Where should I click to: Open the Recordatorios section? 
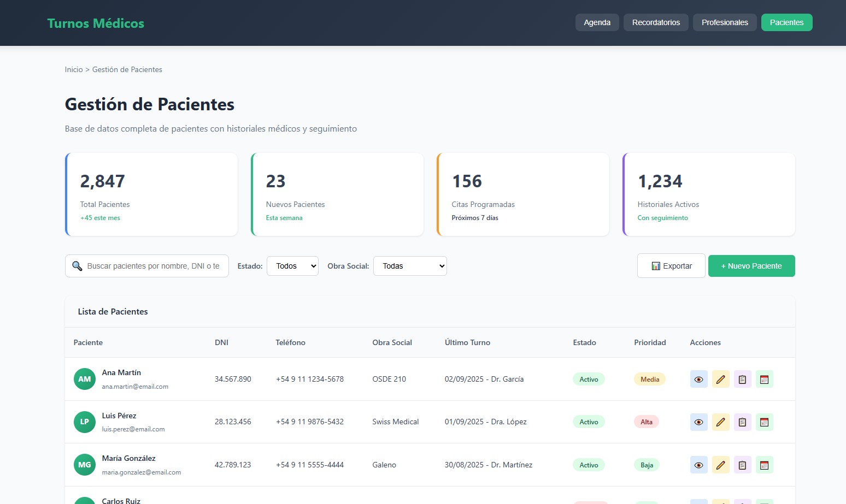656,22
